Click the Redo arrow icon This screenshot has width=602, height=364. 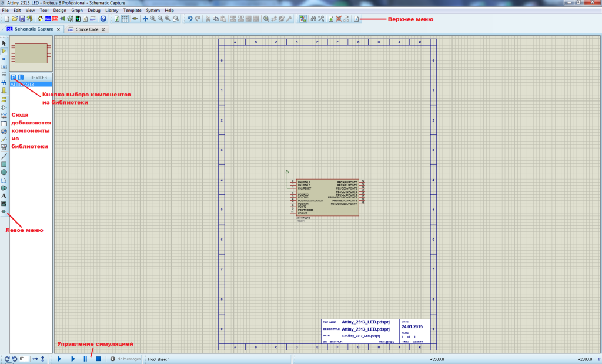(x=198, y=19)
